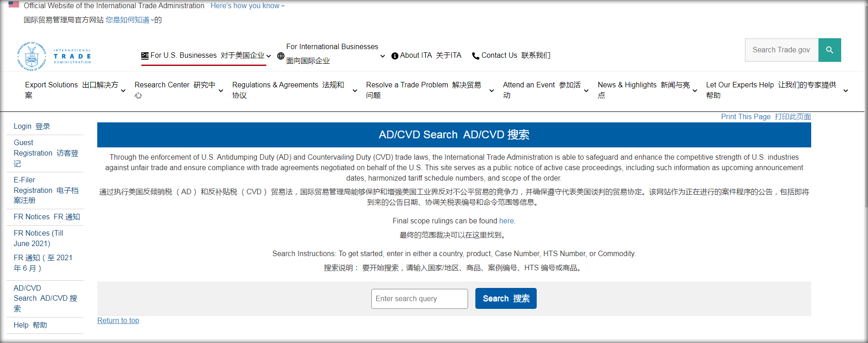Screen dimensions: 868x343
Task: Click 'Official Website of the International Trade Administration' text
Action: [x=114, y=6]
